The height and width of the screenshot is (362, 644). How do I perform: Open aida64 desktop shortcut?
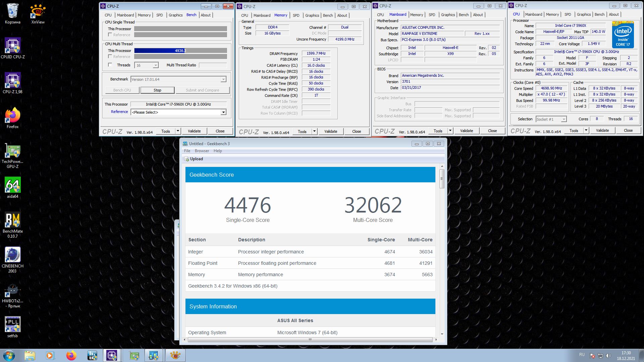click(x=12, y=187)
